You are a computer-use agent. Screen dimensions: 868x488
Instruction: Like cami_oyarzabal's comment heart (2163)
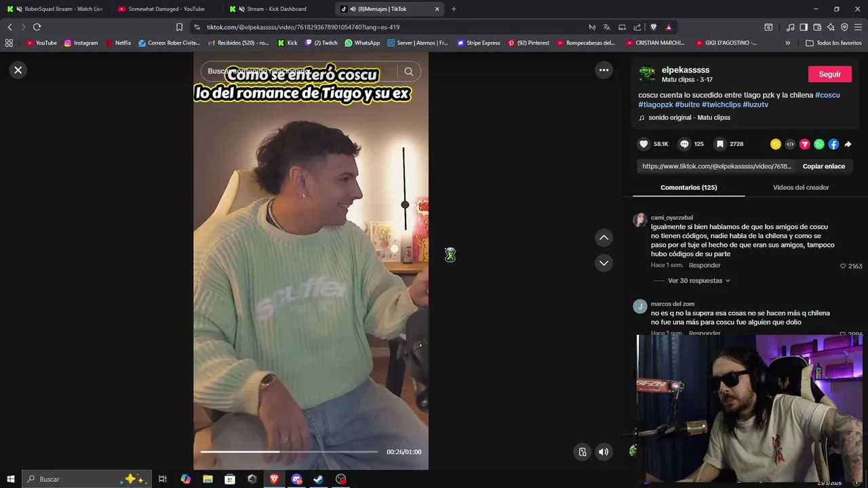843,266
